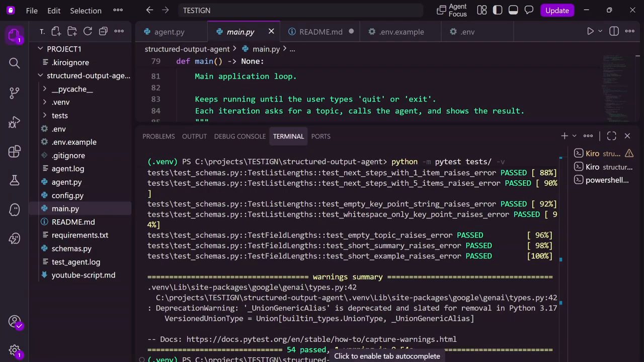
Task: Close the terminal panel
Action: (x=627, y=136)
